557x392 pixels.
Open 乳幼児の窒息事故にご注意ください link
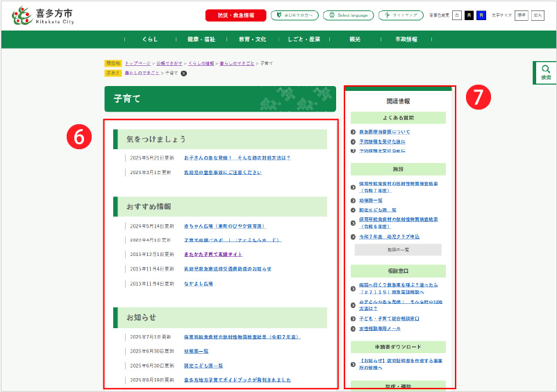tap(222, 172)
